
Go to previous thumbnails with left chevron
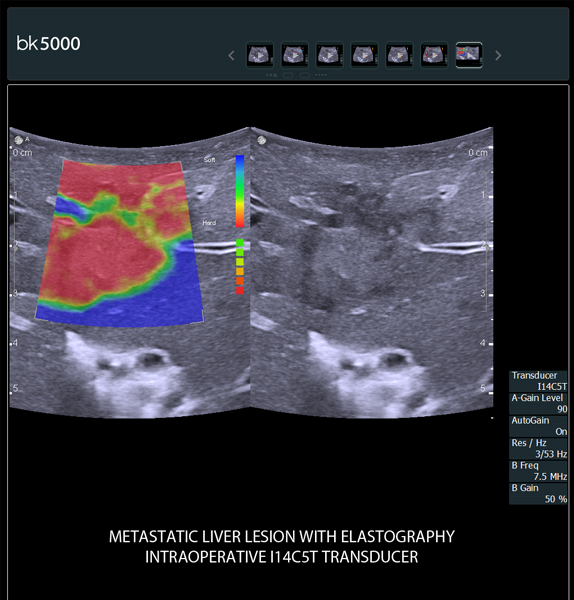point(231,55)
